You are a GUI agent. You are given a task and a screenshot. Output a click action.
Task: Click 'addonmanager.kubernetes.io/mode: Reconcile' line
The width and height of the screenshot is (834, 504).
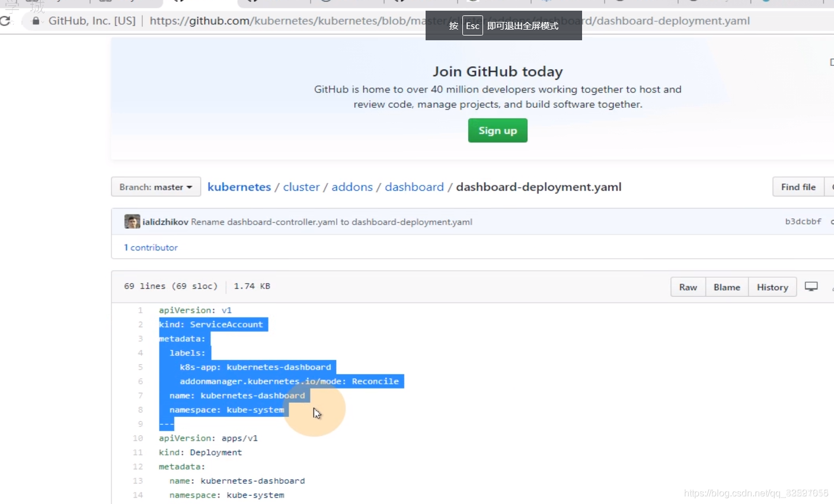[x=289, y=381]
